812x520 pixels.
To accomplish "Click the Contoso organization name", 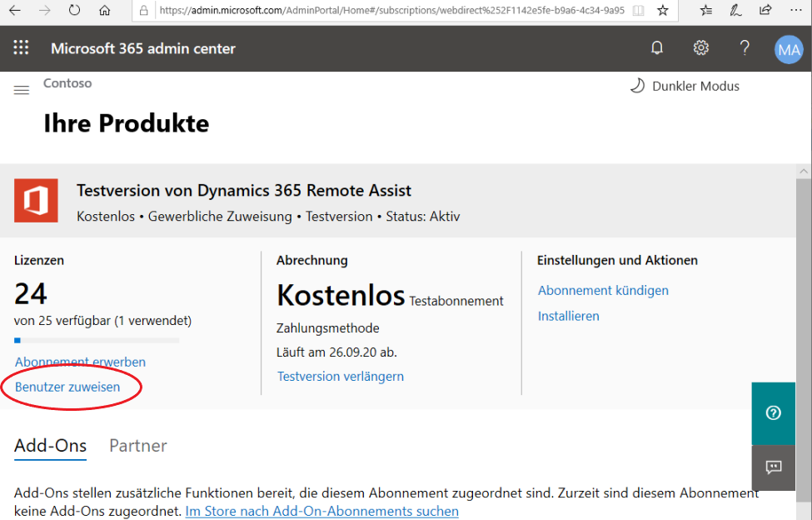I will [x=67, y=83].
